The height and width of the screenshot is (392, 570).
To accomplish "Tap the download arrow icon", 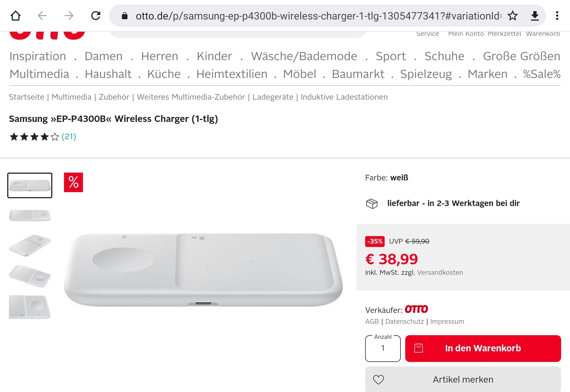I will [x=535, y=16].
